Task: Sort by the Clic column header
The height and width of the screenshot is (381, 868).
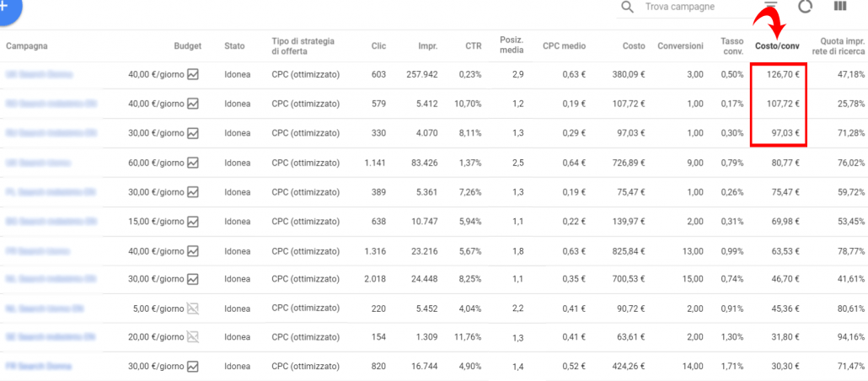Action: click(x=378, y=46)
